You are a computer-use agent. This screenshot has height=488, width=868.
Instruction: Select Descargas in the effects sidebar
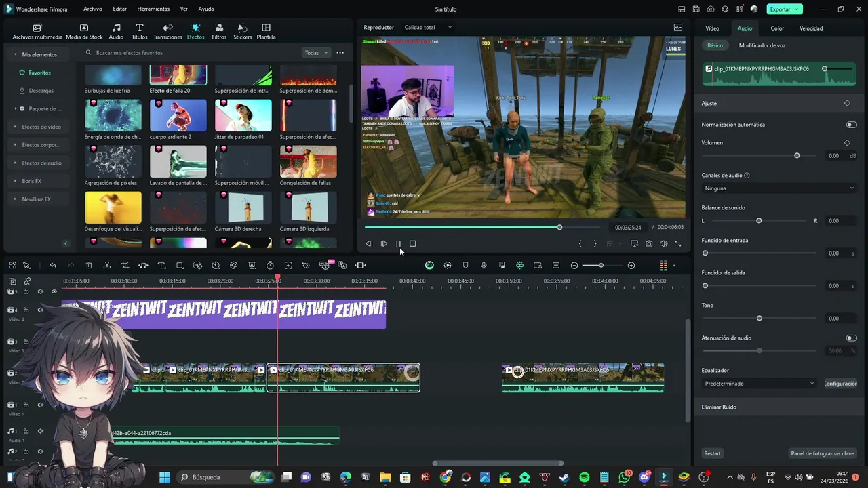pos(41,91)
